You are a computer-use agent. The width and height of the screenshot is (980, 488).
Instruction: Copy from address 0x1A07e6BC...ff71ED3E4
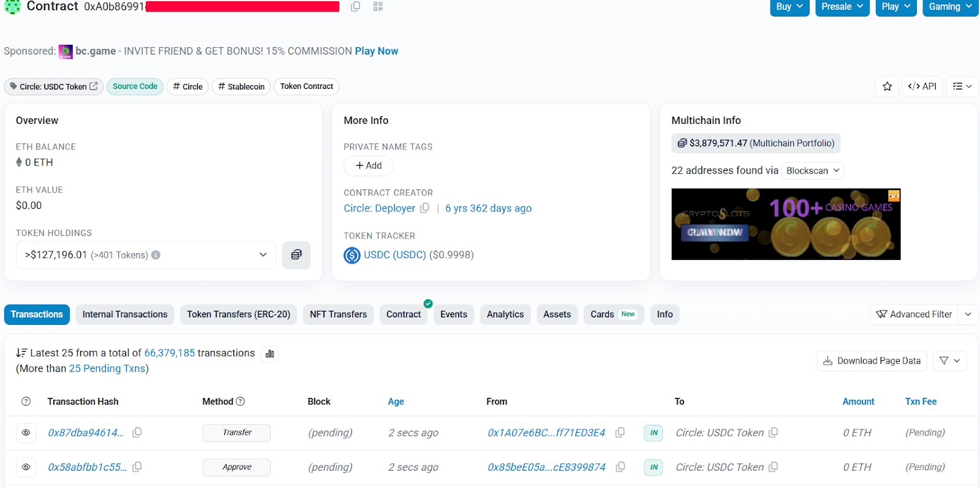[x=620, y=433]
